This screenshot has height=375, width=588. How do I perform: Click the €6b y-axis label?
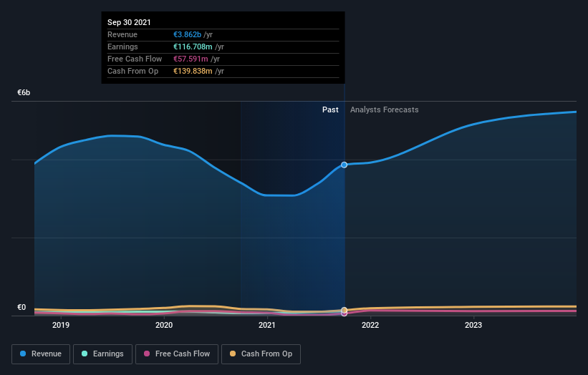[x=24, y=92]
